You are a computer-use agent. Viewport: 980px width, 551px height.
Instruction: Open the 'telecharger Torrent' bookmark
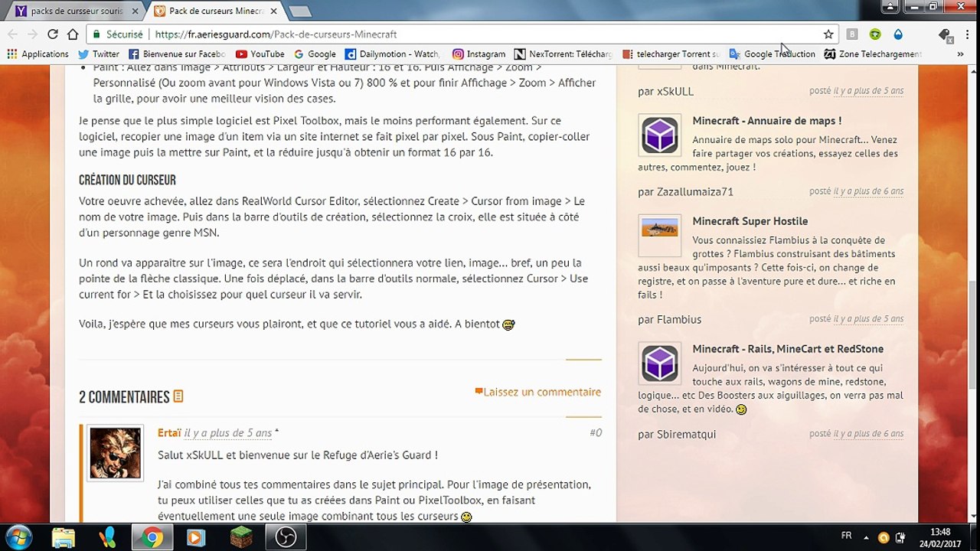tap(671, 54)
